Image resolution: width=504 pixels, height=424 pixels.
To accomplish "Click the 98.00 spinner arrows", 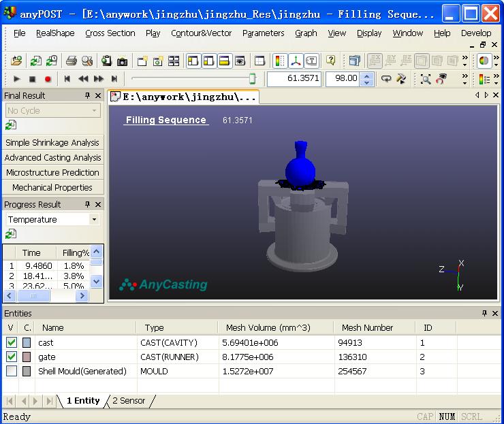I will (x=366, y=79).
